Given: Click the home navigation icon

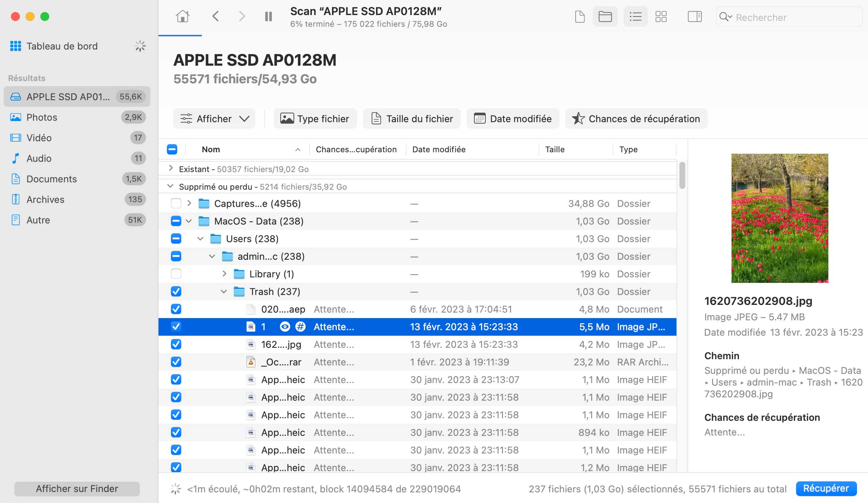Looking at the screenshot, I should tap(183, 16).
